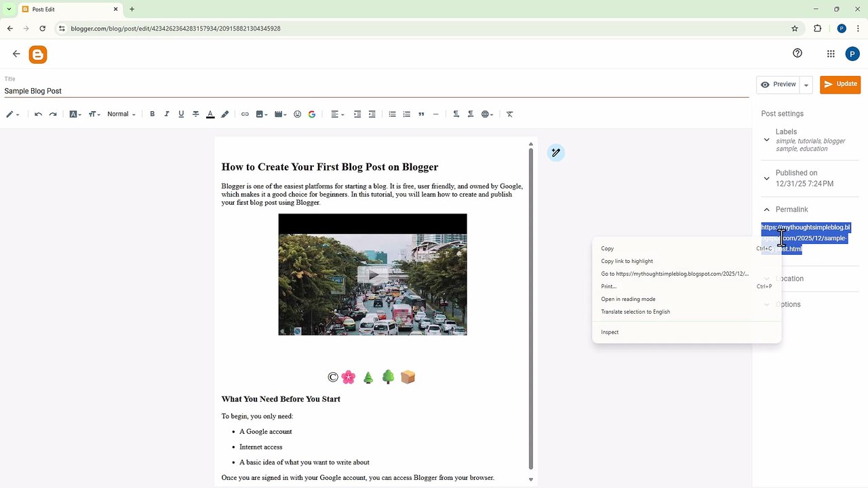Viewport: 868px width, 488px height.
Task: Insert a jump break line
Action: (x=436, y=114)
